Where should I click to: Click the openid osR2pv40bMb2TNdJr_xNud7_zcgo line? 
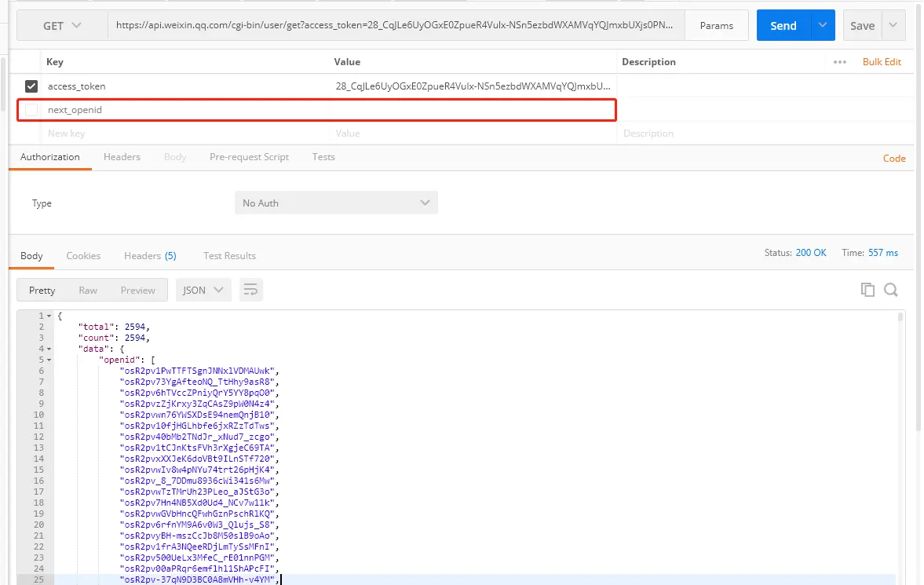pos(199,437)
